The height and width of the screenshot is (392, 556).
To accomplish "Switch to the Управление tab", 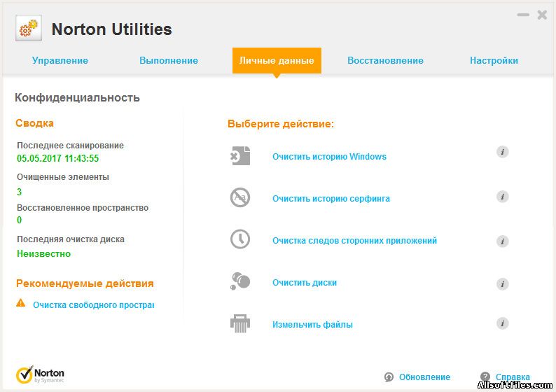I will coord(60,61).
